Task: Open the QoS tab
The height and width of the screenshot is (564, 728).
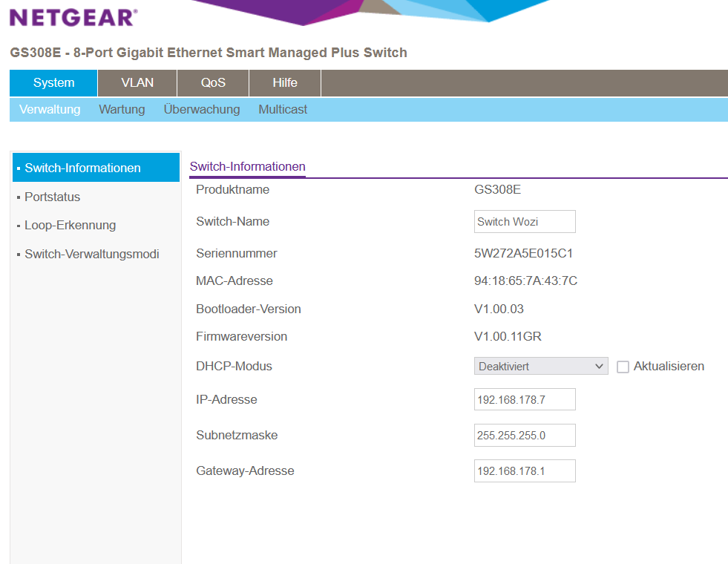Action: click(x=213, y=82)
